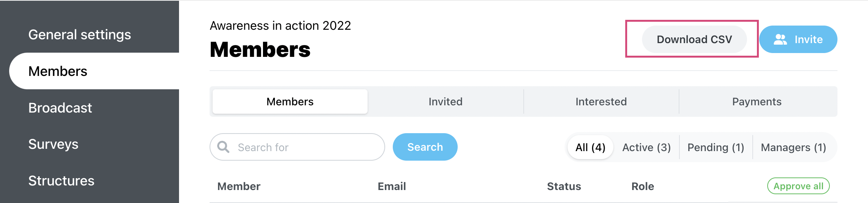This screenshot has width=868, height=203.
Task: Show only Managers (1)
Action: coord(794,147)
